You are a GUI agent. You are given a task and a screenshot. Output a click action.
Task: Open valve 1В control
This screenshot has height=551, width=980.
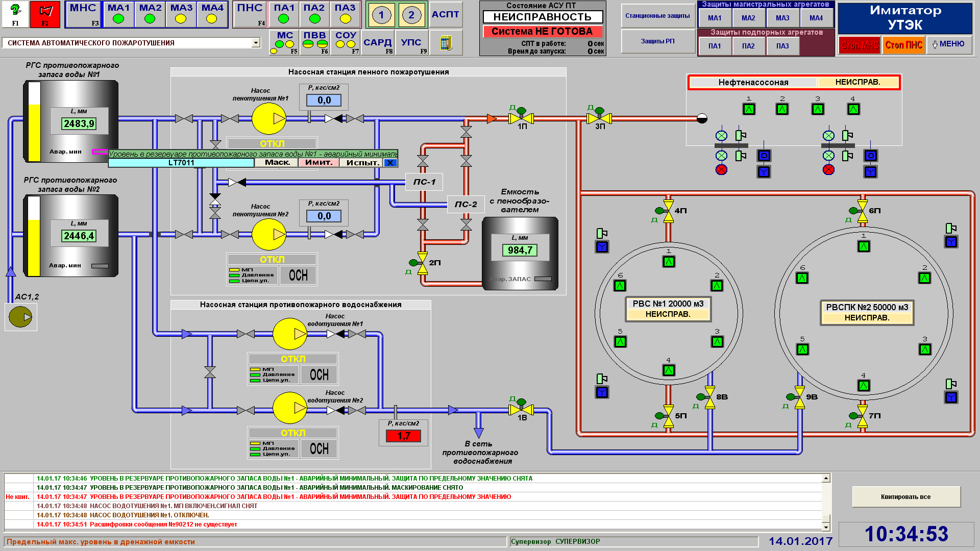(521, 408)
